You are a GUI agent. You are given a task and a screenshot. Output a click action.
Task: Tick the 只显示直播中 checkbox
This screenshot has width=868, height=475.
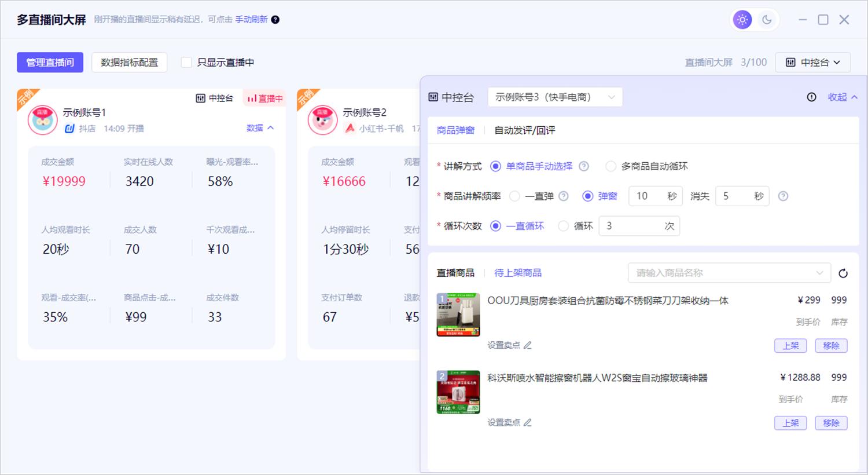[x=186, y=63]
